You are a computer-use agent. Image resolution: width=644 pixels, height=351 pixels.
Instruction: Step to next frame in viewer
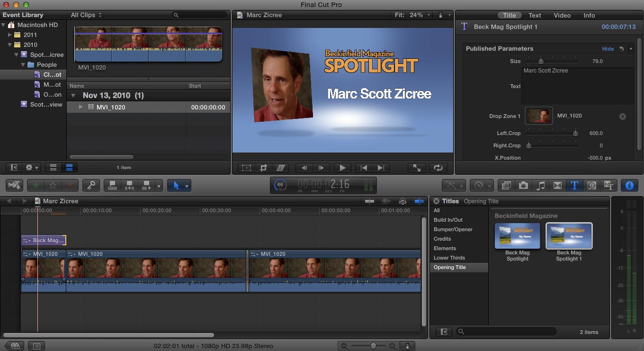(321, 168)
